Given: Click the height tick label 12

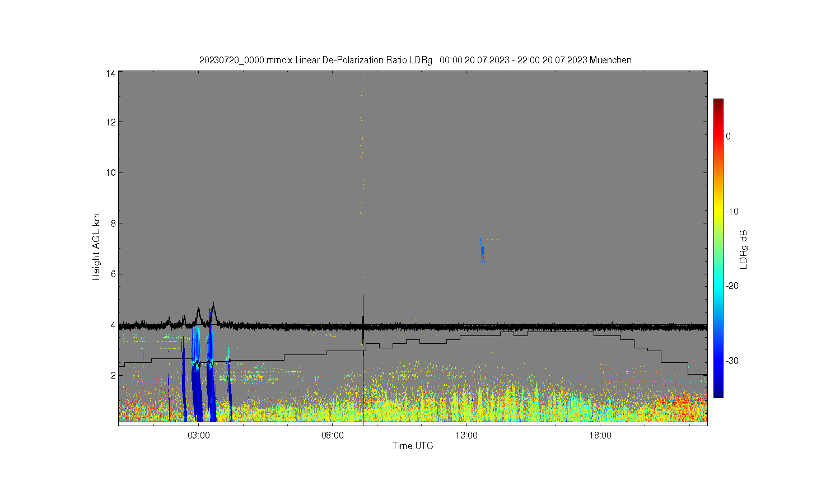Looking at the screenshot, I should click(x=111, y=122).
